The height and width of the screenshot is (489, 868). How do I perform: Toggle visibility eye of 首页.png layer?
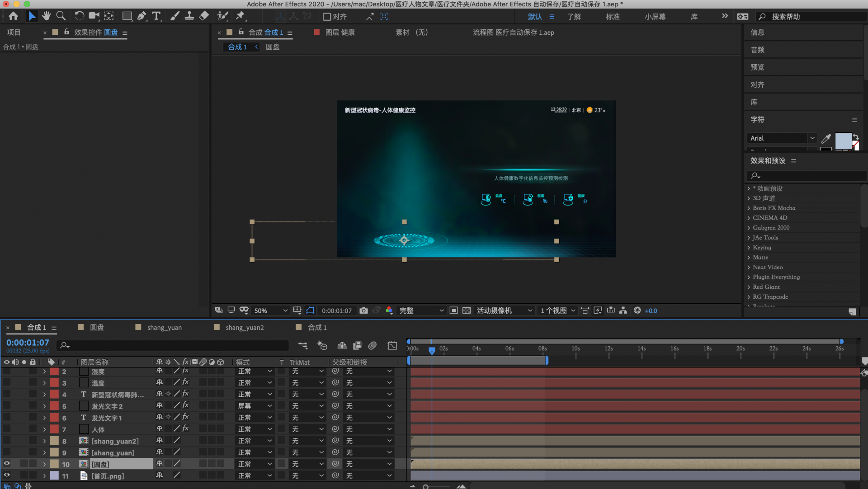[7, 475]
